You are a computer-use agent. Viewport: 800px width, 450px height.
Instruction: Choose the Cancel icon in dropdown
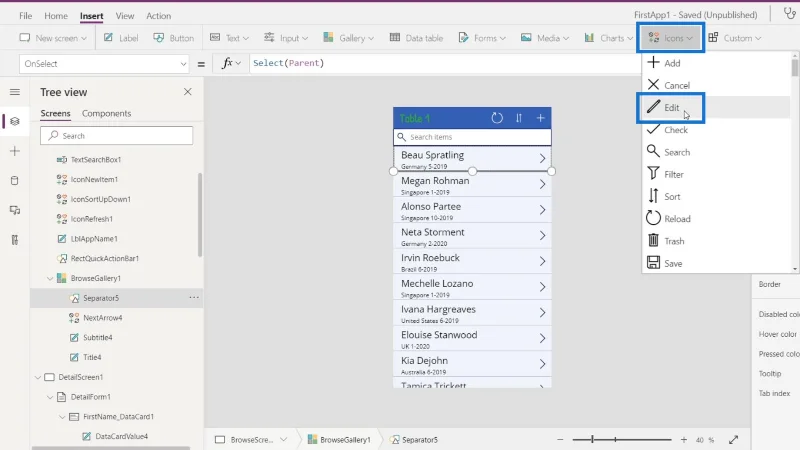click(x=668, y=85)
